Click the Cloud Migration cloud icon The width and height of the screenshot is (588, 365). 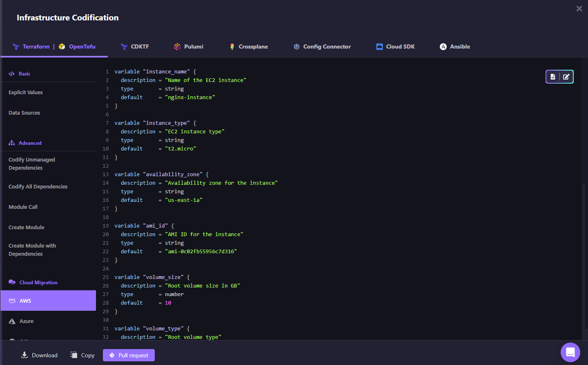12,282
